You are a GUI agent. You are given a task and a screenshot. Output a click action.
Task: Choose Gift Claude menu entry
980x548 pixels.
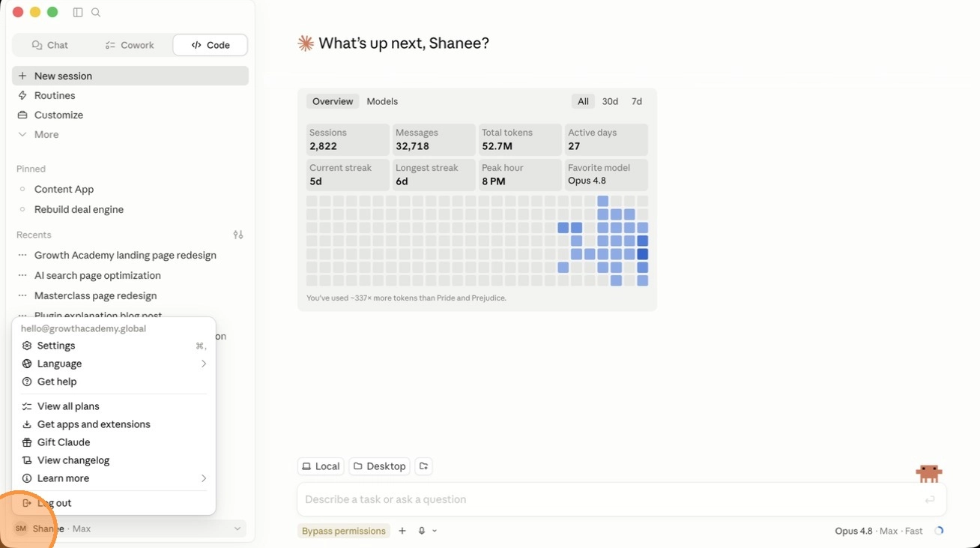point(114,442)
